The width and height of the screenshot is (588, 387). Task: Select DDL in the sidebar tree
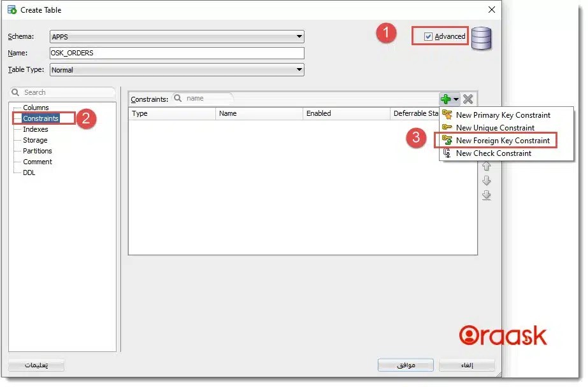pyautogui.click(x=29, y=172)
